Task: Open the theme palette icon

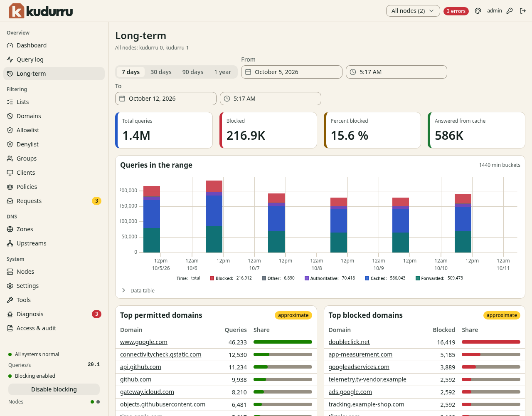Action: 478,11
